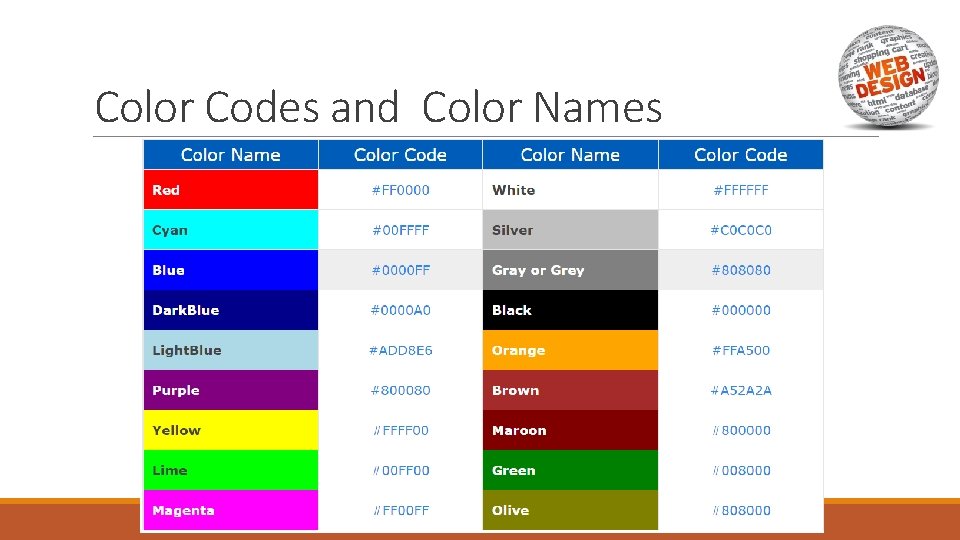Viewport: 960px width, 540px height.
Task: Select the Silver color swatch
Action: pyautogui.click(x=571, y=230)
